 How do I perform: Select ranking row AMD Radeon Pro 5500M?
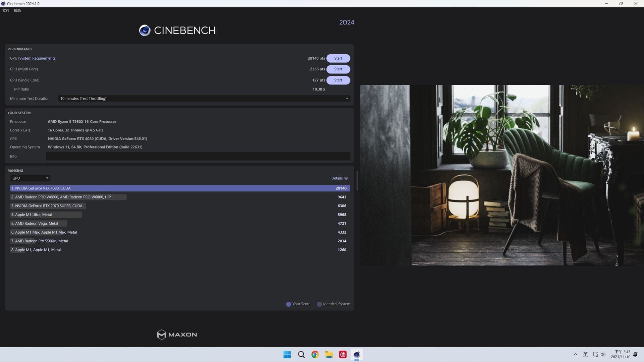[180, 241]
